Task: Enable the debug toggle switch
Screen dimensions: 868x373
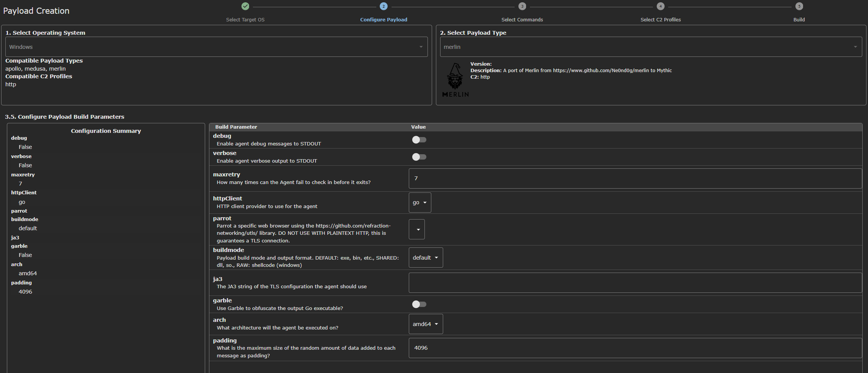Action: point(419,140)
